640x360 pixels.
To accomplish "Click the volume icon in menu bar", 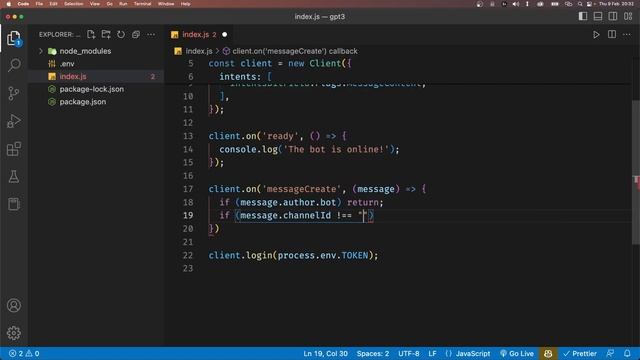I will (x=516, y=4).
